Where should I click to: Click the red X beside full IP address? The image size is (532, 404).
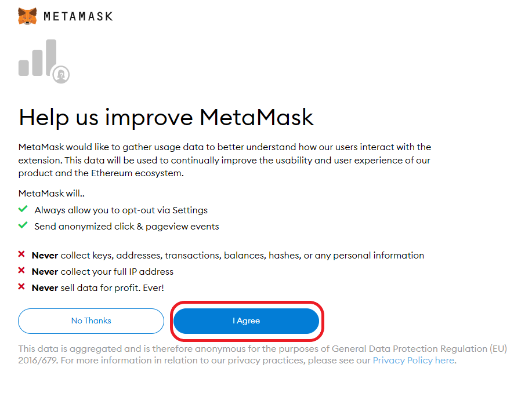pyautogui.click(x=21, y=270)
